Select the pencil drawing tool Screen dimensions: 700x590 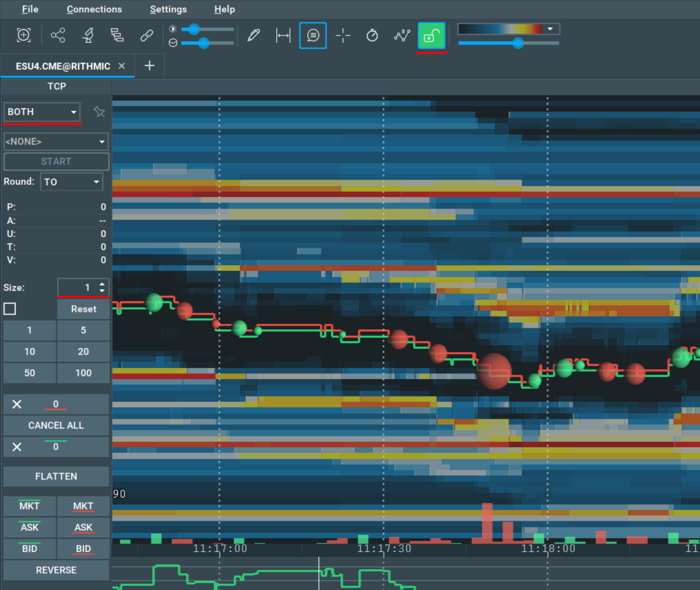254,35
